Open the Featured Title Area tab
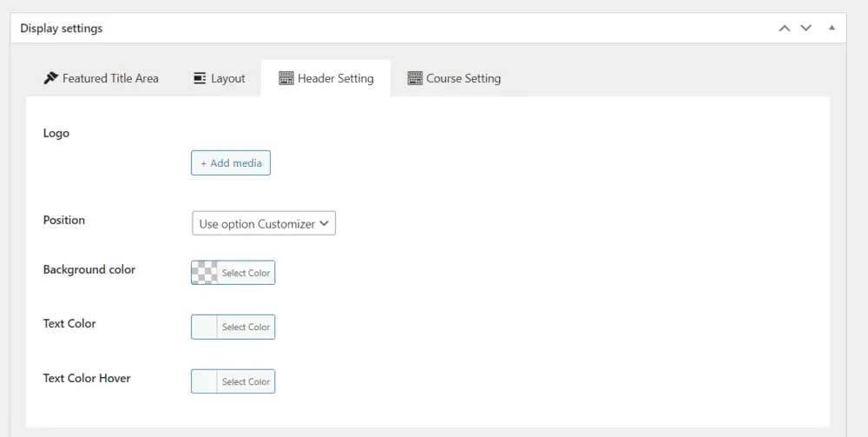Image resolution: width=868 pixels, height=437 pixels. [x=101, y=78]
